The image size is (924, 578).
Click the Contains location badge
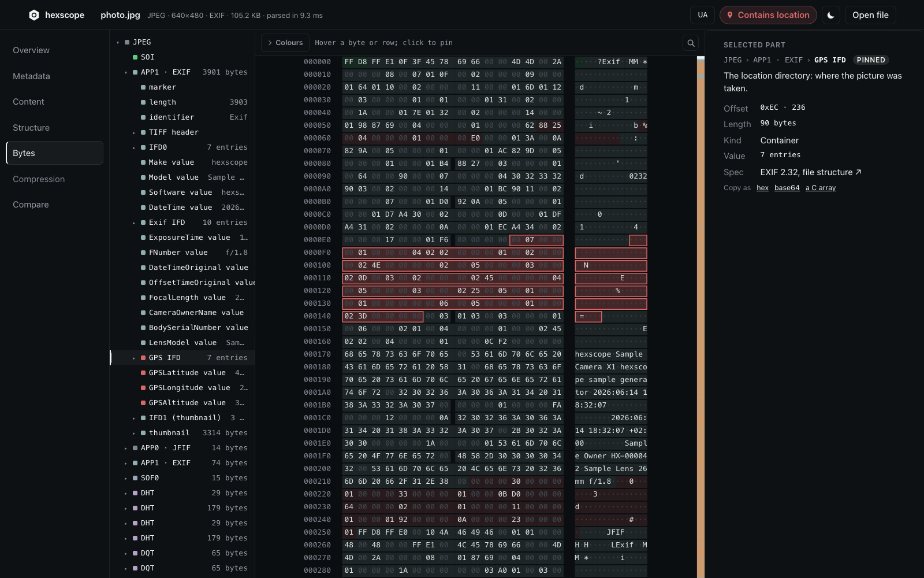[x=768, y=15]
